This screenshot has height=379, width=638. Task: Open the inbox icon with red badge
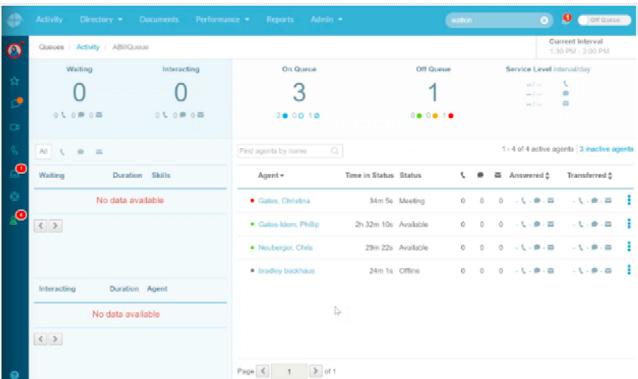[16, 172]
